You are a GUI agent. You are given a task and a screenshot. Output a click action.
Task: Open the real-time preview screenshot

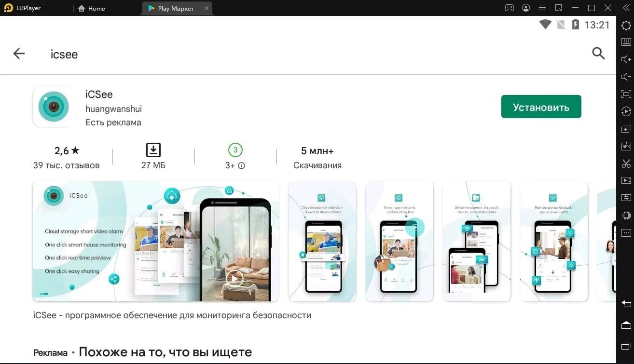pos(553,242)
